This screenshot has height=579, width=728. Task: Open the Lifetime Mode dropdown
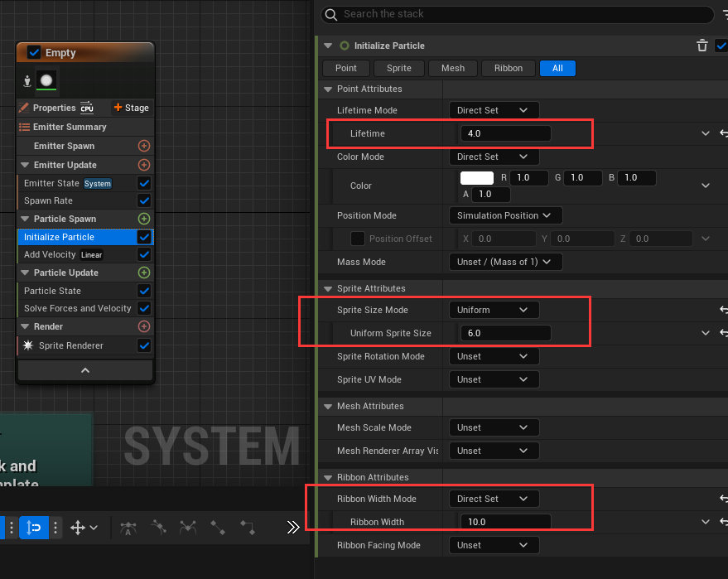point(494,110)
